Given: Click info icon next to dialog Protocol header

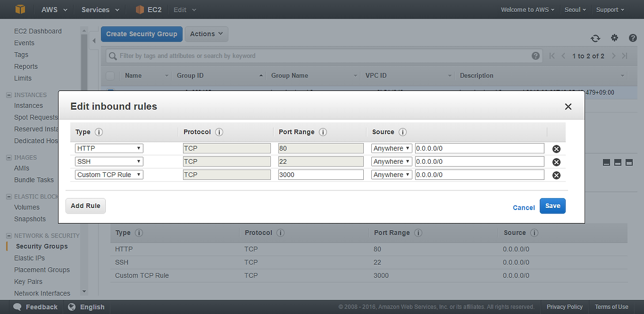Looking at the screenshot, I should click(x=219, y=132).
